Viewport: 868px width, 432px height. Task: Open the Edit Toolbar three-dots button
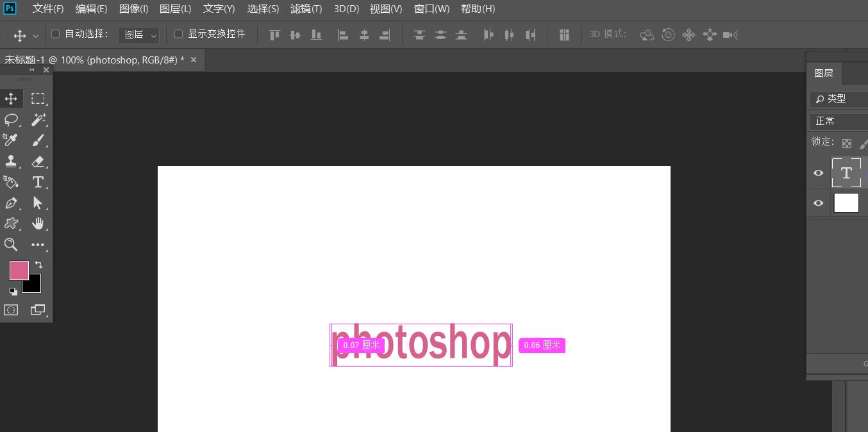(x=38, y=244)
